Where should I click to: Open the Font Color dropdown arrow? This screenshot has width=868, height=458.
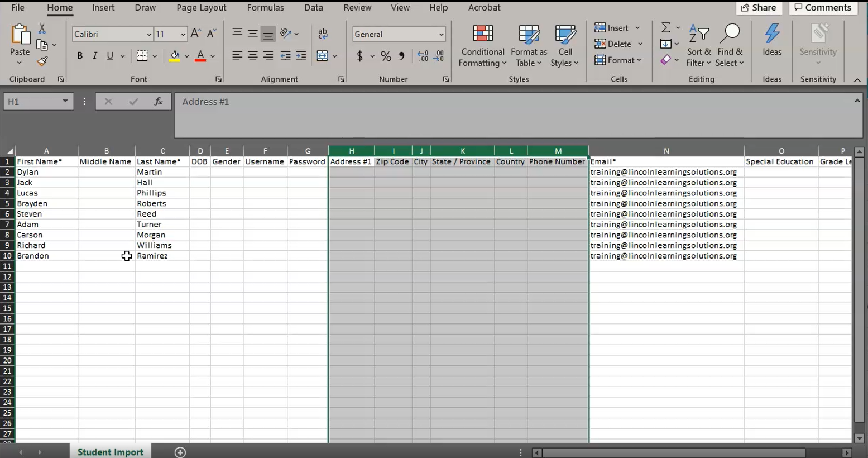coord(213,56)
